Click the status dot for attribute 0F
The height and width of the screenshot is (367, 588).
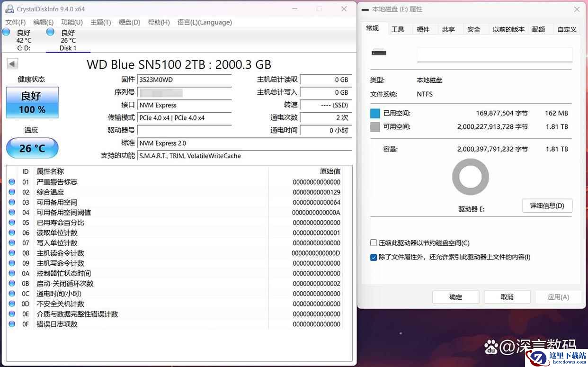12,324
